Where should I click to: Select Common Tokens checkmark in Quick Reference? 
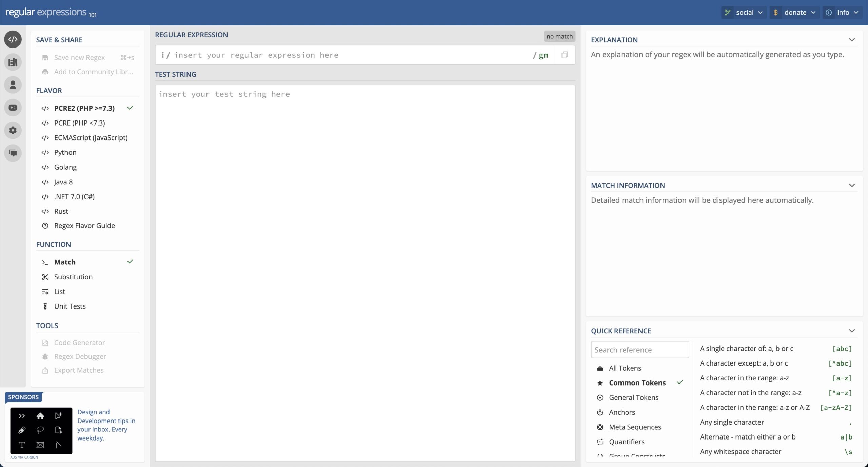(679, 382)
